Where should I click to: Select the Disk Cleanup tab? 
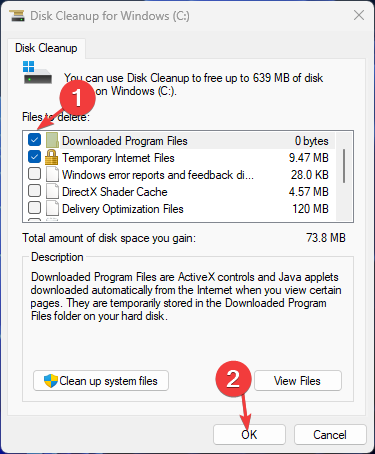46,48
